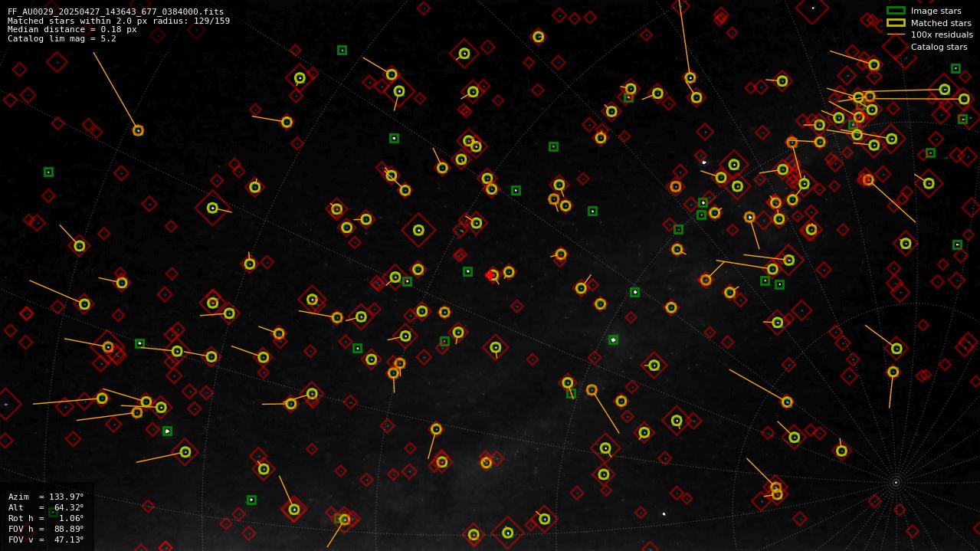Click the Alt = 64.32° readout
Screen dimensions: 980x551
(46, 507)
